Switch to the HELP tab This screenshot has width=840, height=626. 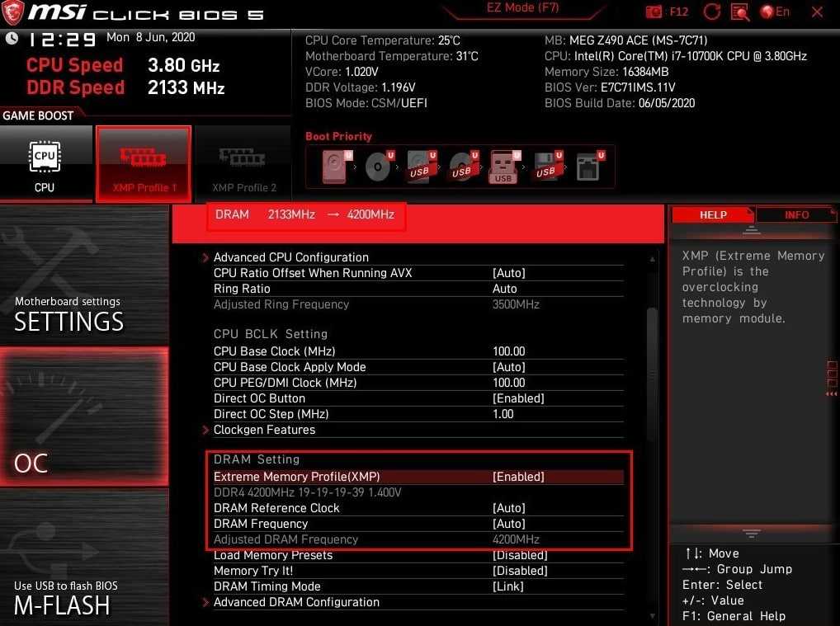click(x=712, y=214)
